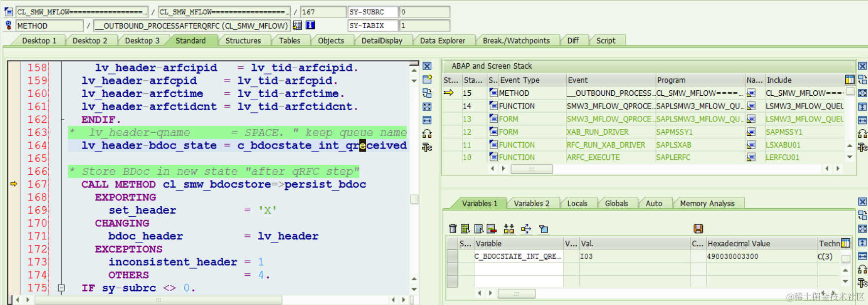Click the Variable column header
868x305 pixels.
(x=519, y=243)
